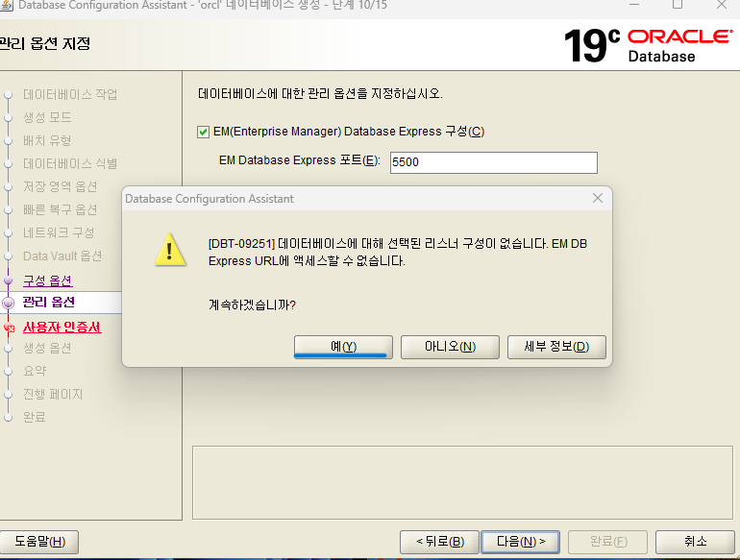The height and width of the screenshot is (560, 740).
Task: Click the Data Vault 옵션 step label
Action: point(62,256)
